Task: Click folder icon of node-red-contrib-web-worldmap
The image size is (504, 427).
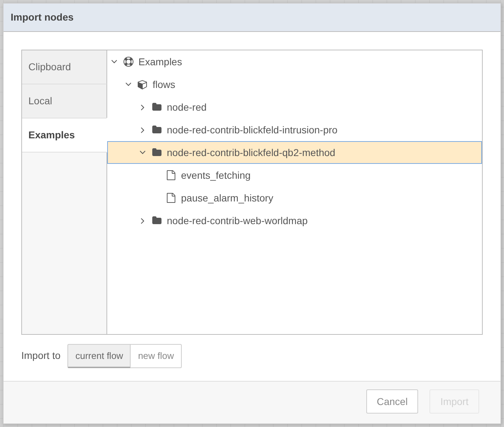Action: (157, 221)
